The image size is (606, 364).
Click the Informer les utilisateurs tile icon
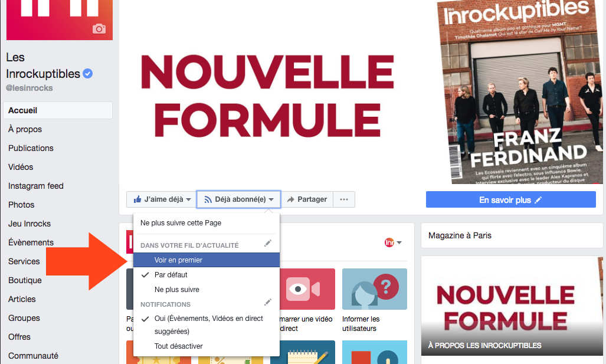coord(375,289)
